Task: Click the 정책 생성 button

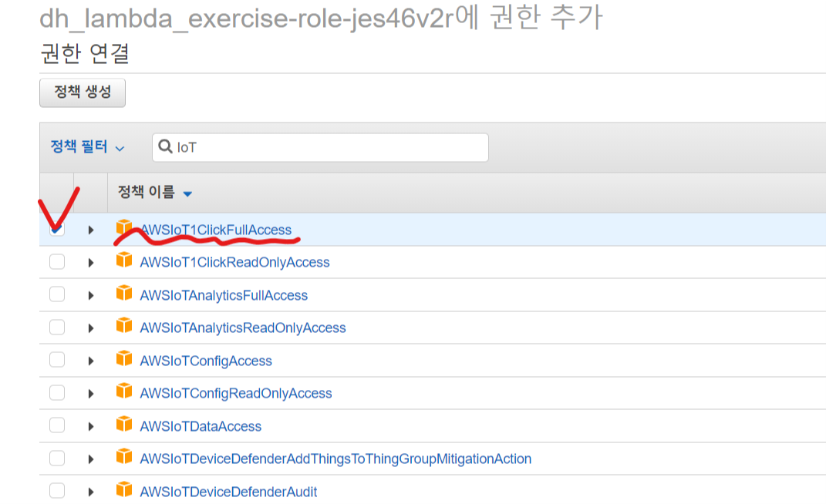Action: (x=83, y=92)
